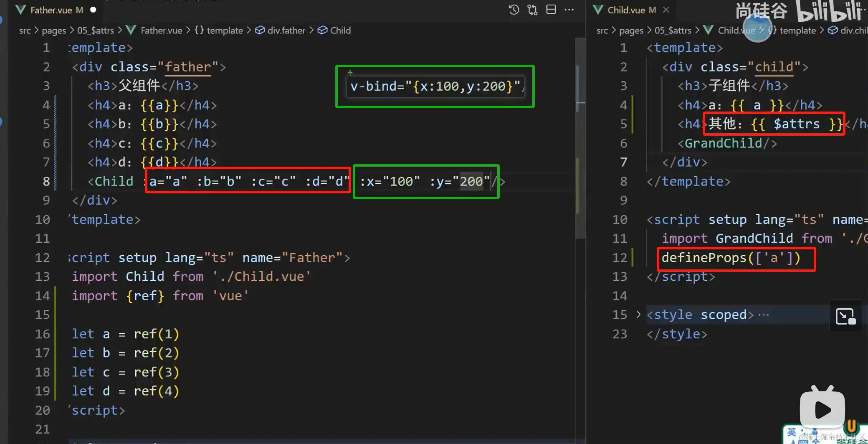Viewport: 868px width, 444px height.
Task: Click the 'let c = ref(3)' line
Action: pyautogui.click(x=125, y=372)
